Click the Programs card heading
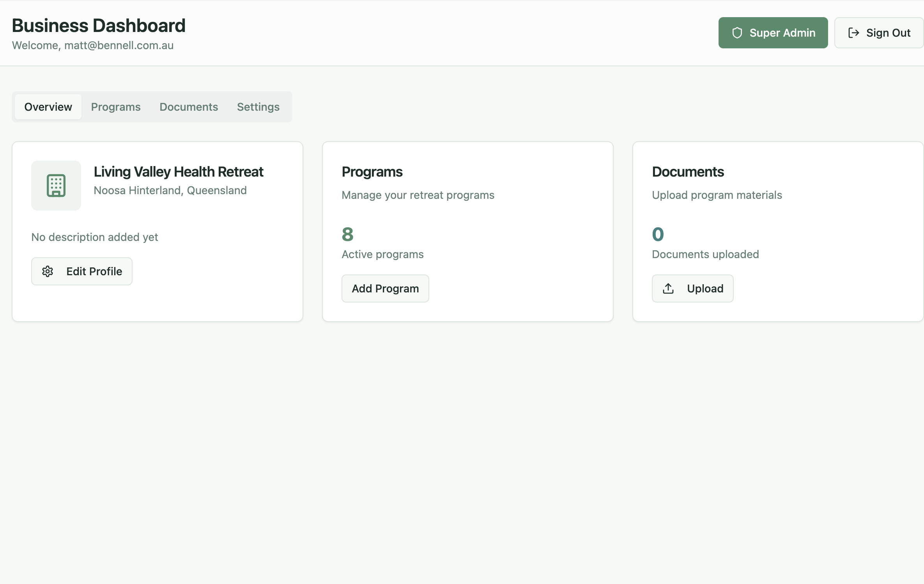This screenshot has width=924, height=584. (372, 172)
